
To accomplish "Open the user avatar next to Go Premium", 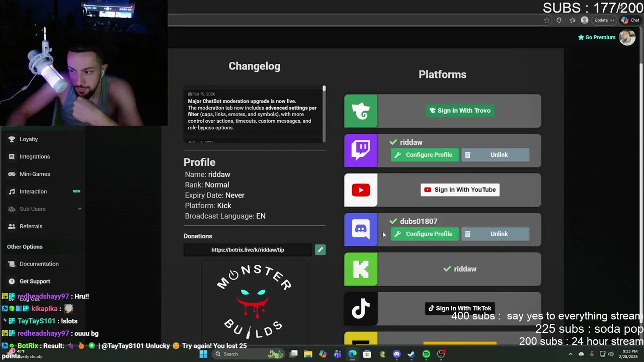I will tap(627, 37).
